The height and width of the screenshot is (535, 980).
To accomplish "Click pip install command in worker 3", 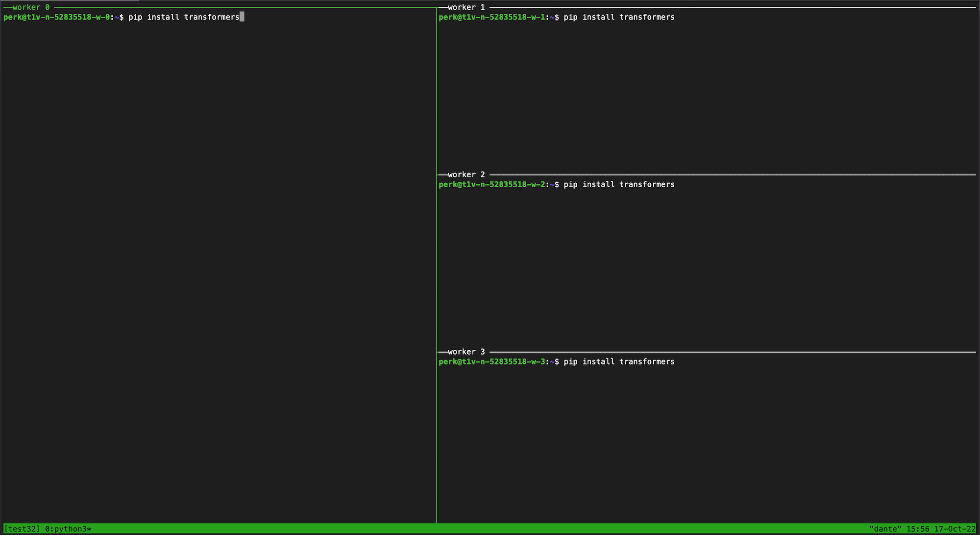I will pos(619,362).
